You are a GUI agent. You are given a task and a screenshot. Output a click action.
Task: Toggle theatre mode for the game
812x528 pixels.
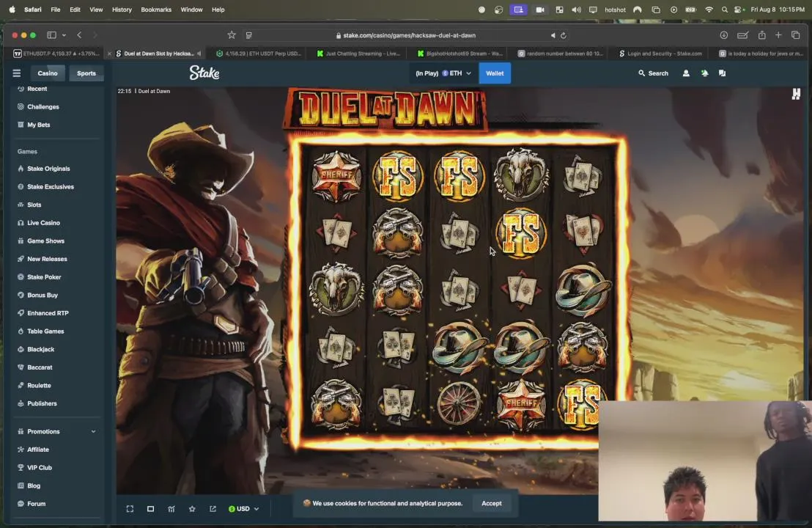pyautogui.click(x=151, y=509)
